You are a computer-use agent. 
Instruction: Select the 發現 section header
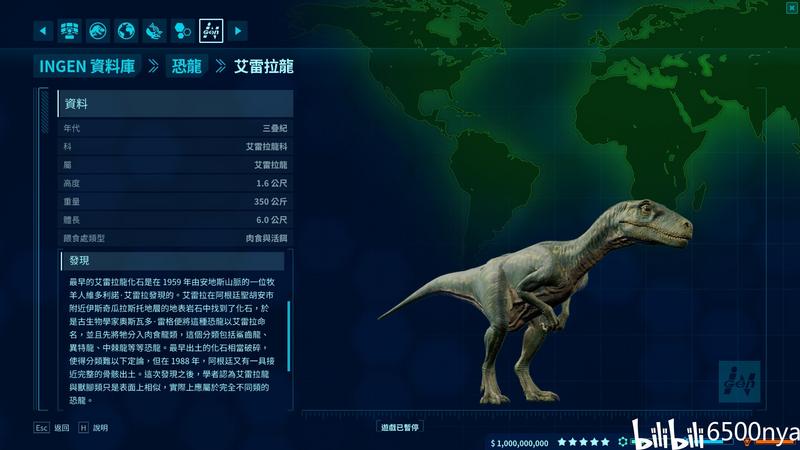coord(172,261)
